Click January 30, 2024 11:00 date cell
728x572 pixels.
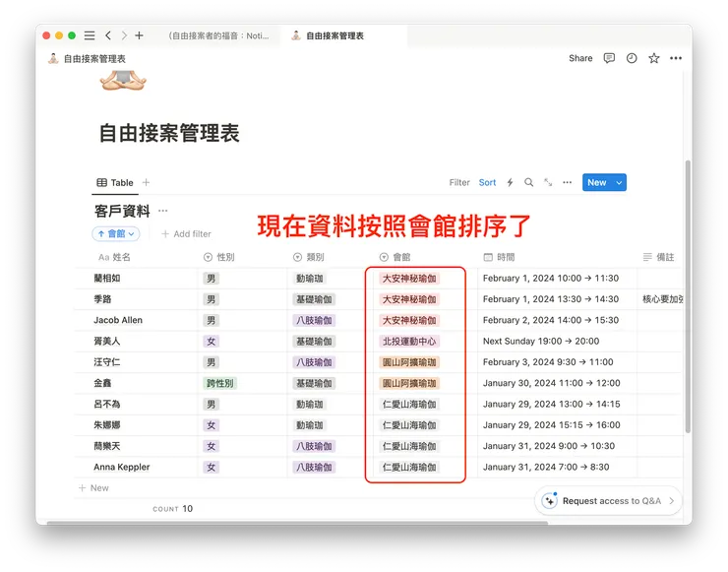[552, 383]
